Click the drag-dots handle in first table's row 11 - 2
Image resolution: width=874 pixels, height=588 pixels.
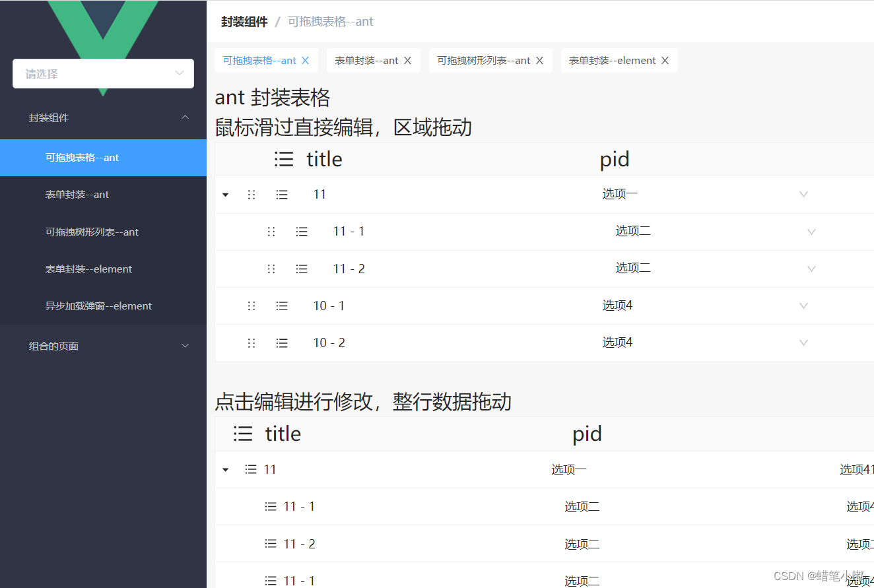[x=271, y=269]
